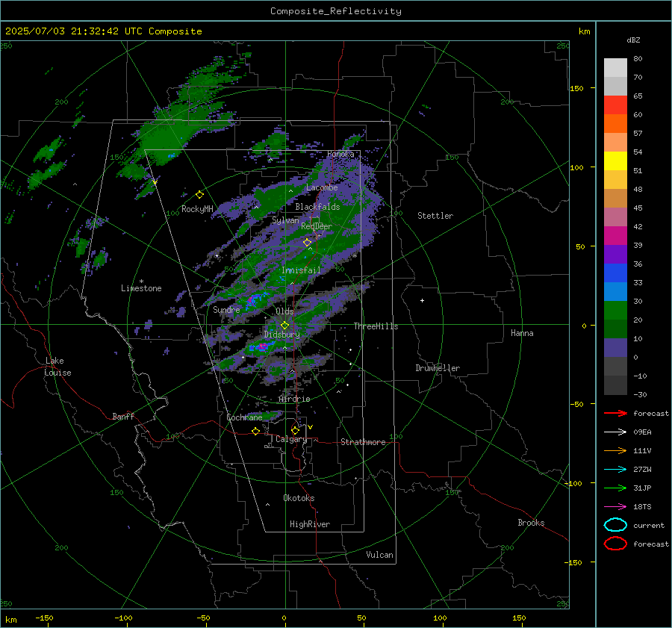Click the 18TS legend text

(x=642, y=507)
